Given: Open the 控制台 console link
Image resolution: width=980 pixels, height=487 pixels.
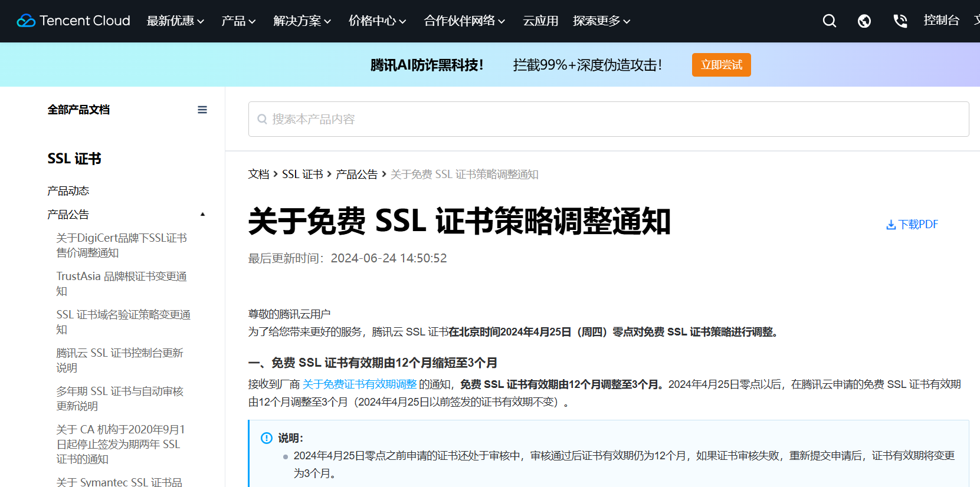Looking at the screenshot, I should click(x=941, y=20).
